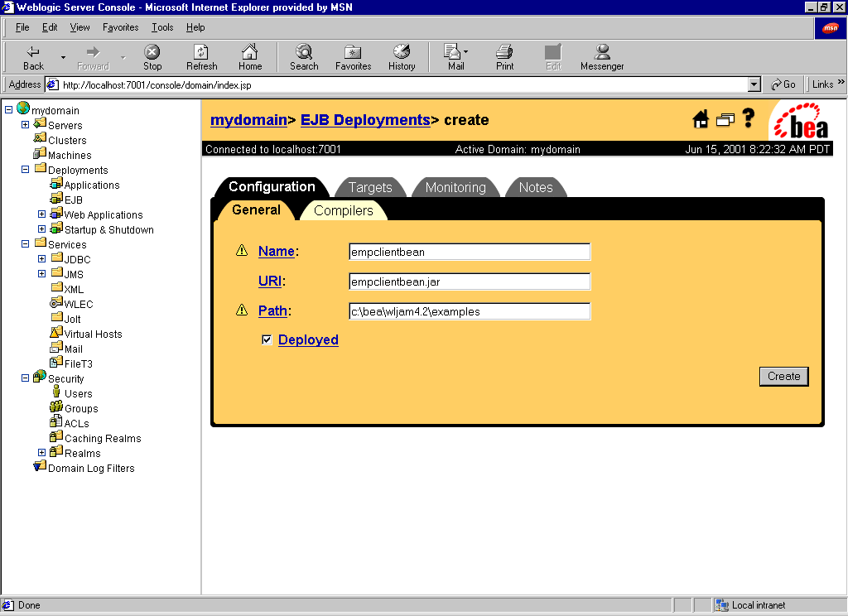848x616 pixels.
Task: Collapse the Deployments tree node
Action: pyautogui.click(x=25, y=169)
